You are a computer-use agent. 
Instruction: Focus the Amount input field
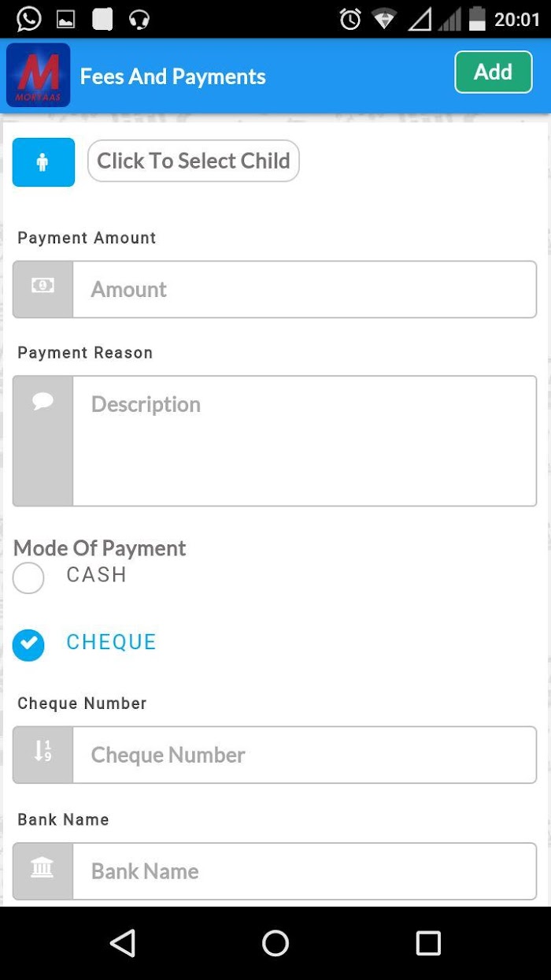pos(305,289)
